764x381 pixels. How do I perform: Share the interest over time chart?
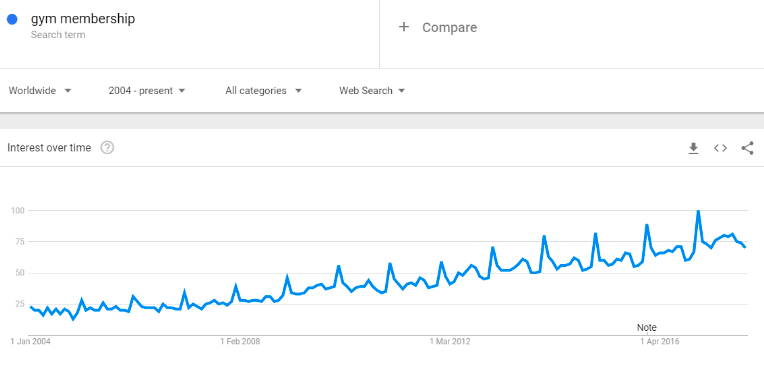(747, 148)
